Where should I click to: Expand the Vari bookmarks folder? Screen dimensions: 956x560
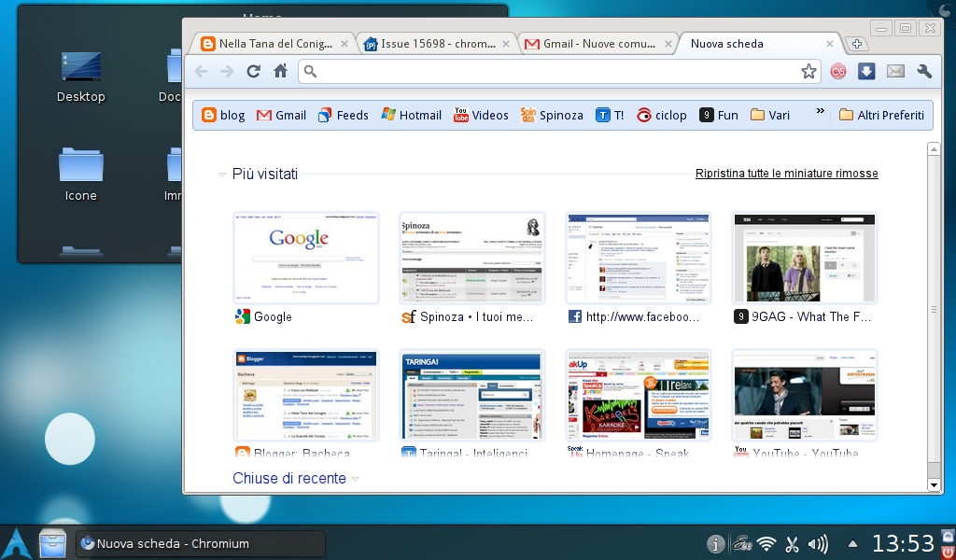770,115
